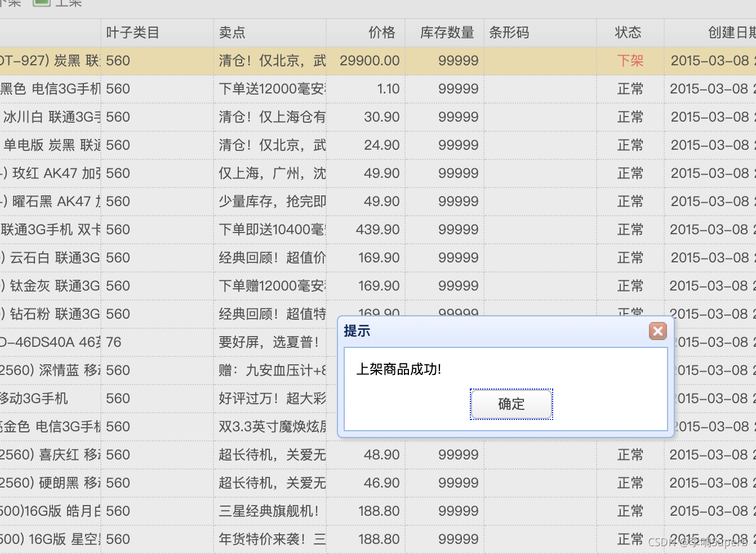Viewport: 756px width, 554px height.
Task: Select 正常 status in the 1.10 price row
Action: (x=630, y=89)
